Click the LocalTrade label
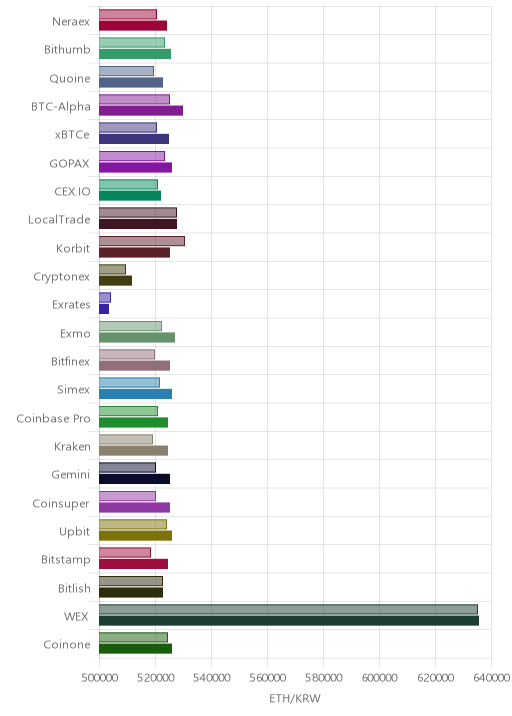Viewport: 512px width, 716px height. point(59,220)
